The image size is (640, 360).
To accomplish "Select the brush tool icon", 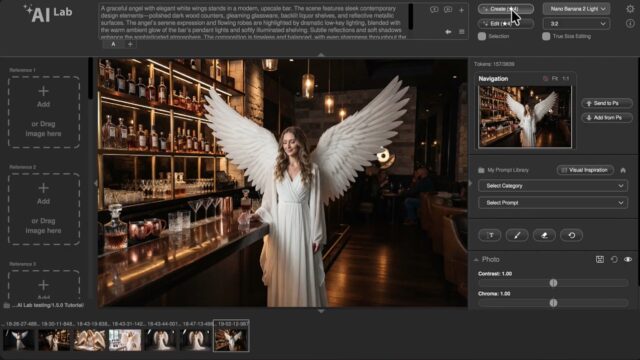I will (517, 235).
